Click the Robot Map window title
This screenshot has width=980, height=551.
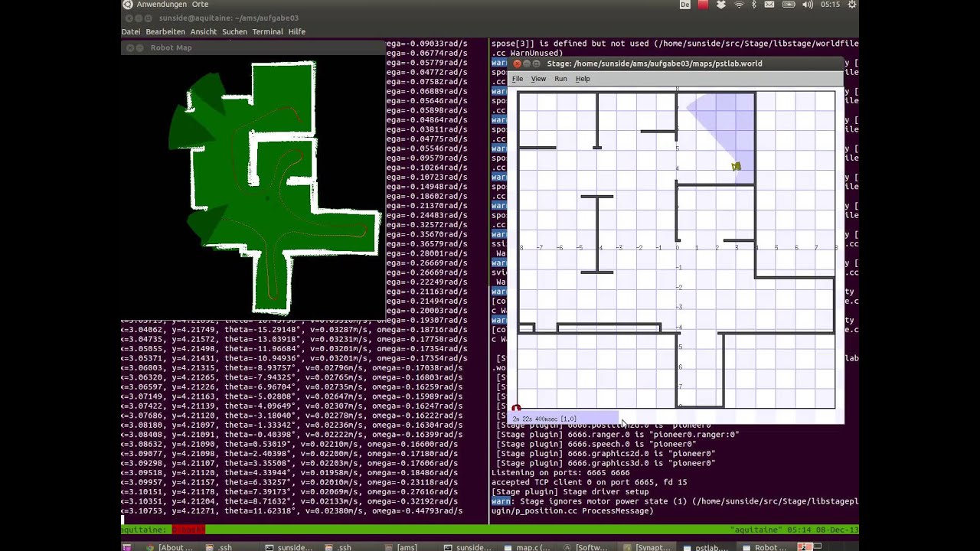pos(171,47)
